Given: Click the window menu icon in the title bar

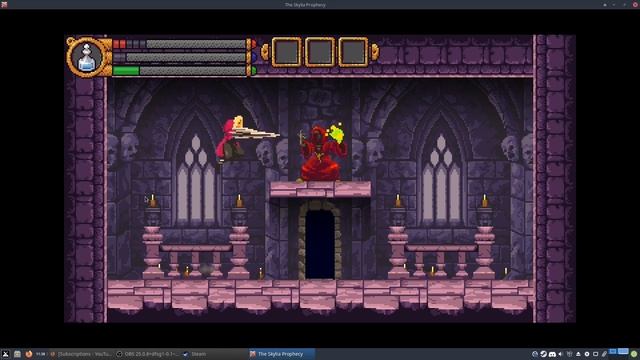Looking at the screenshot, I should [4, 4].
